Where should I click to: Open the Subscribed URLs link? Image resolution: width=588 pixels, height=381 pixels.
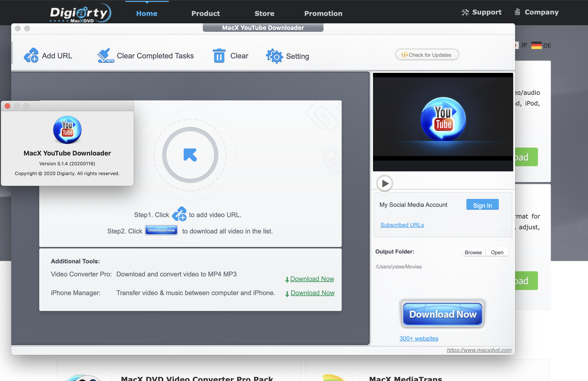click(402, 225)
